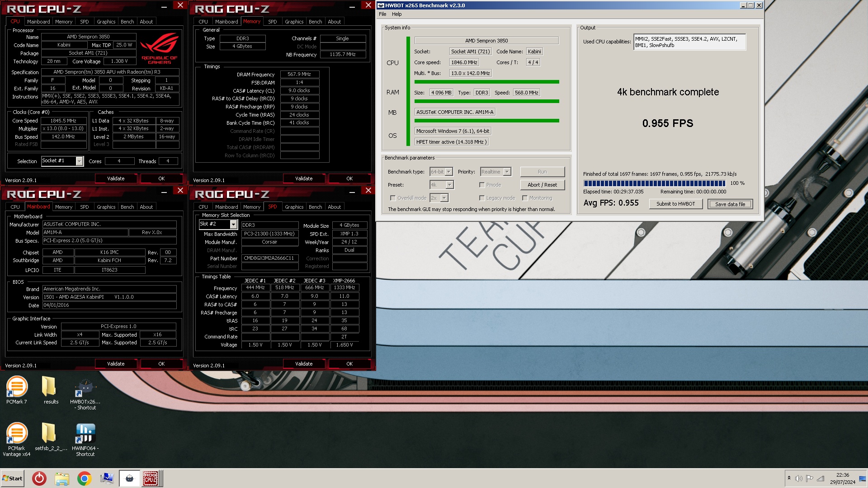
Task: Click the ROG Republic of Gamers logo
Action: [x=159, y=49]
